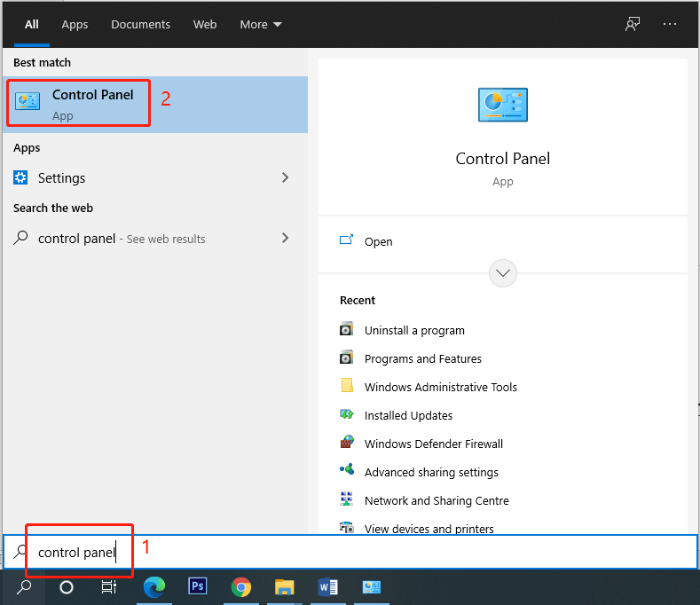700x605 pixels.
Task: Expand actions with the down chevron
Action: [503, 272]
